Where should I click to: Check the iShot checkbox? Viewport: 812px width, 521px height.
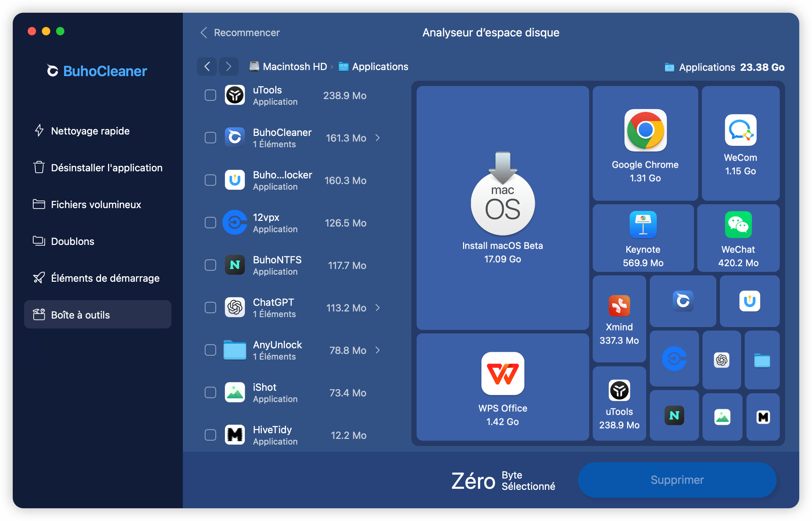point(210,393)
